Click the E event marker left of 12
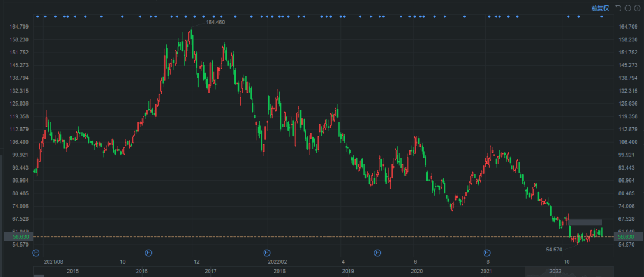 coord(149,253)
